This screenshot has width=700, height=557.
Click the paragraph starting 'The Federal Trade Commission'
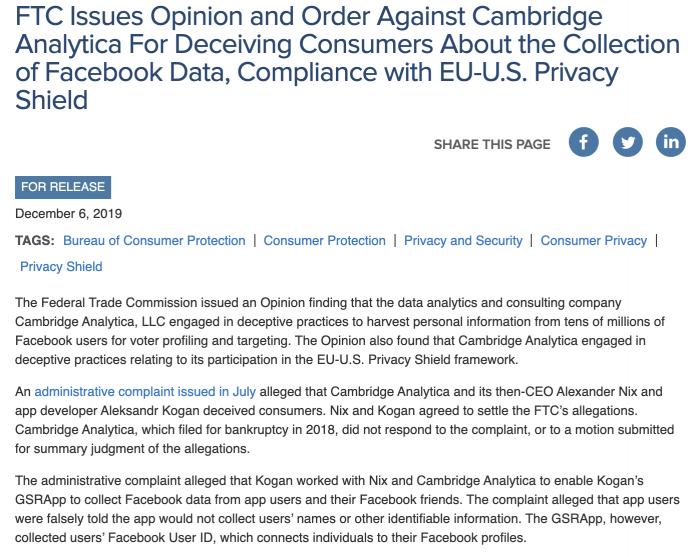point(340,331)
